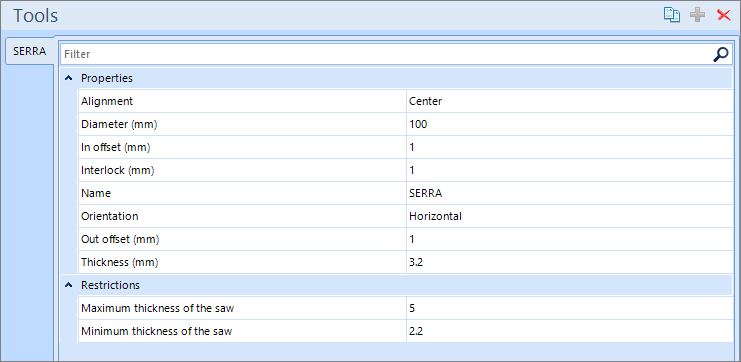
Task: Select the Maximum thickness of the saw label
Action: [x=158, y=309]
